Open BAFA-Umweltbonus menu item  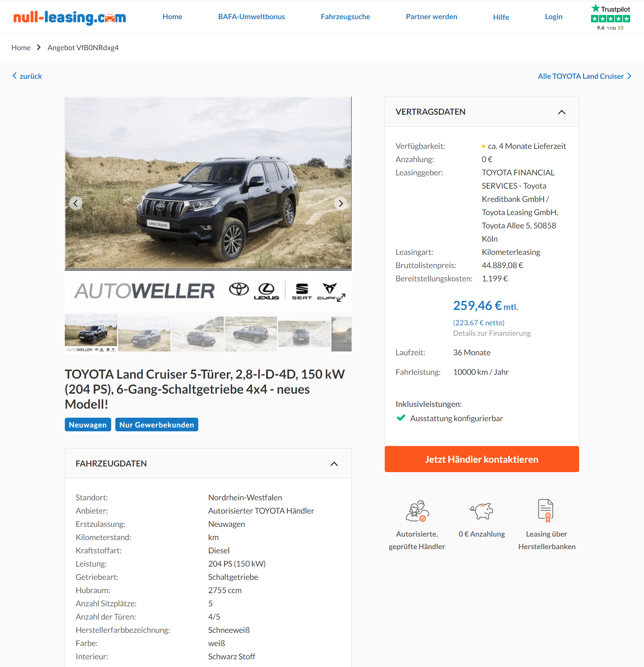pyautogui.click(x=251, y=17)
